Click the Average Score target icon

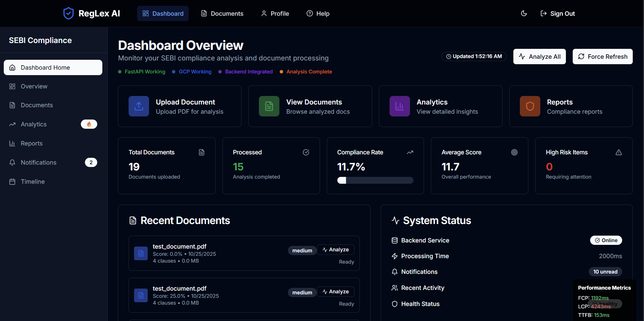pyautogui.click(x=514, y=152)
